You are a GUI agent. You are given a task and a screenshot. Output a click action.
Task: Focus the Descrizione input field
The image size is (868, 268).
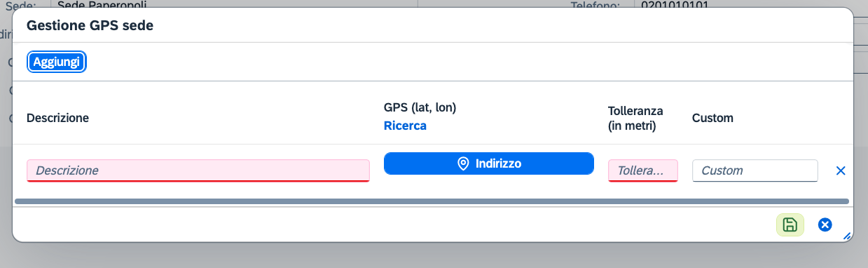198,170
